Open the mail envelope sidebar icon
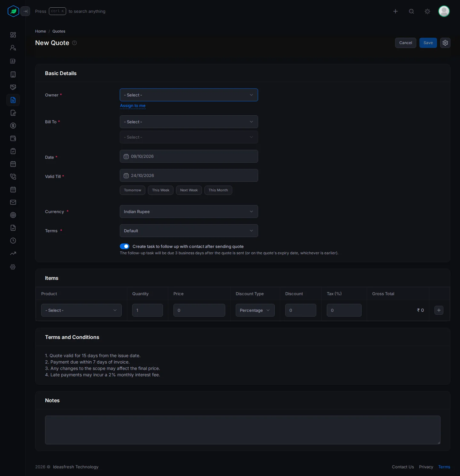The image size is (460, 476). click(13, 202)
